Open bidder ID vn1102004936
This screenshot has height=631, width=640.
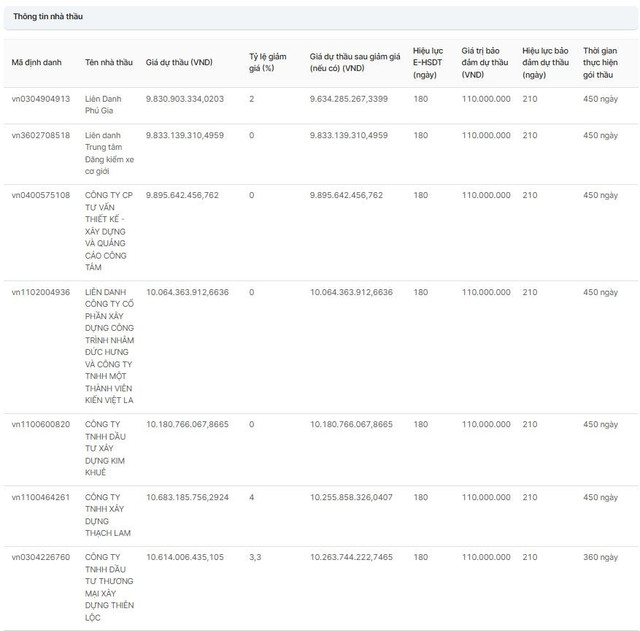pyautogui.click(x=41, y=292)
